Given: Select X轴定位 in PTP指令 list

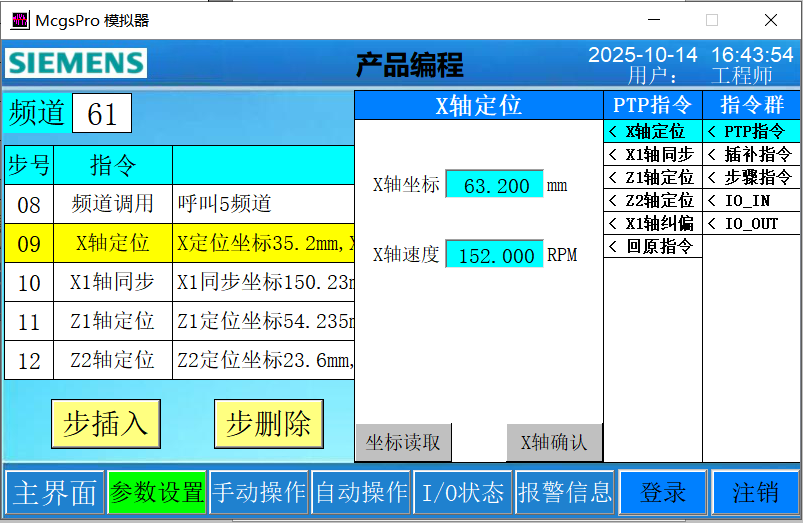Looking at the screenshot, I should 652,131.
